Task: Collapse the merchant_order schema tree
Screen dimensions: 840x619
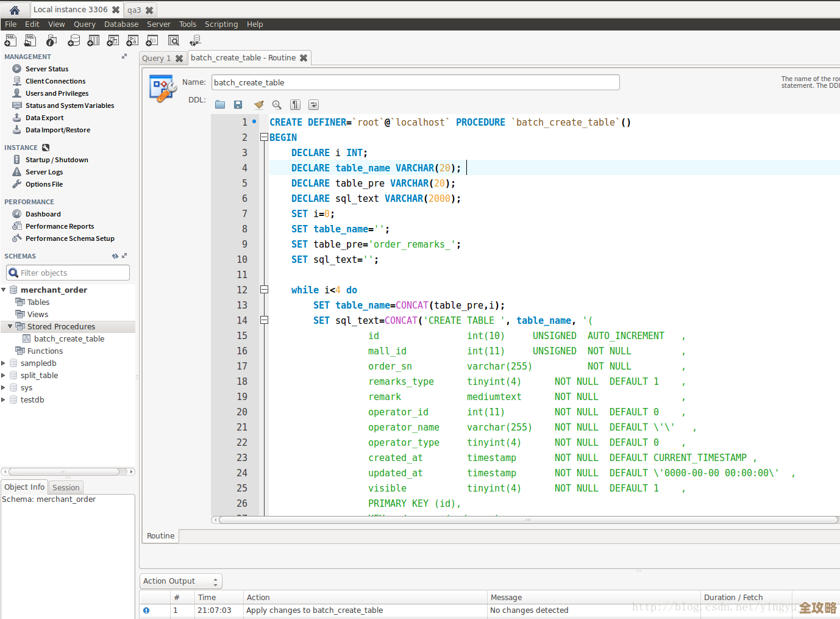Action: click(x=4, y=290)
